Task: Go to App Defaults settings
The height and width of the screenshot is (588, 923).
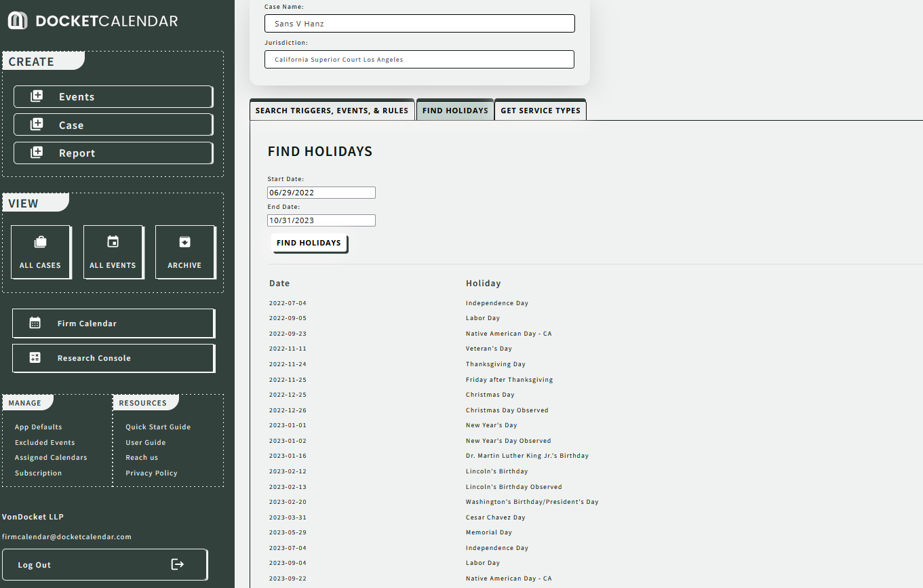Action: [x=38, y=427]
